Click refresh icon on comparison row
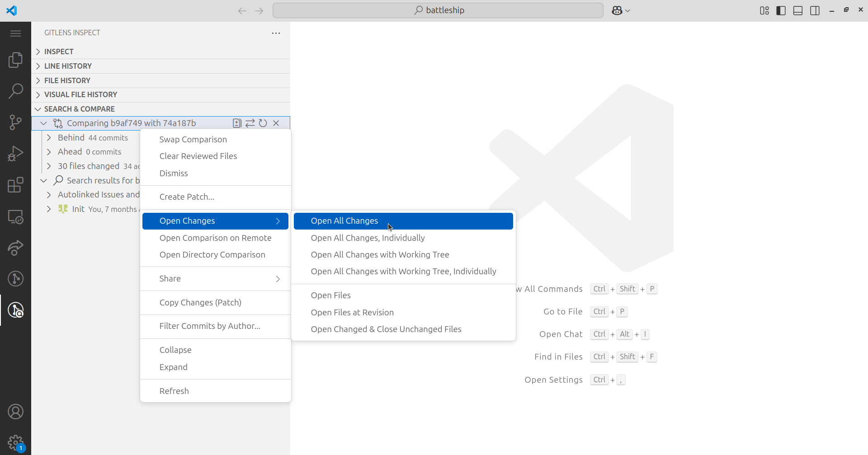This screenshot has width=868, height=455. coord(263,123)
